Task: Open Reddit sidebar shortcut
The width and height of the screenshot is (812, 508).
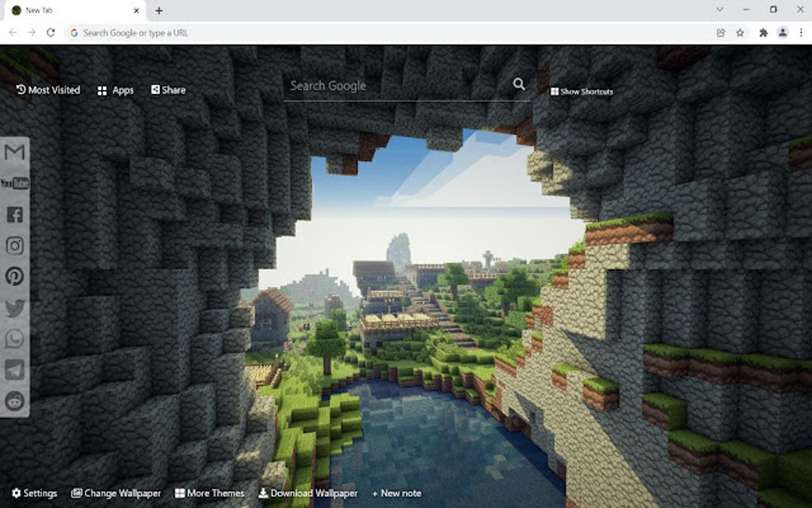Action: coord(14,401)
